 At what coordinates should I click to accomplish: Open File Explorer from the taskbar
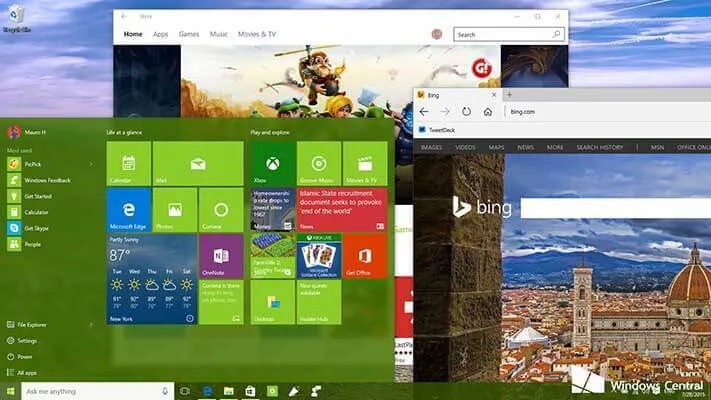[229, 391]
